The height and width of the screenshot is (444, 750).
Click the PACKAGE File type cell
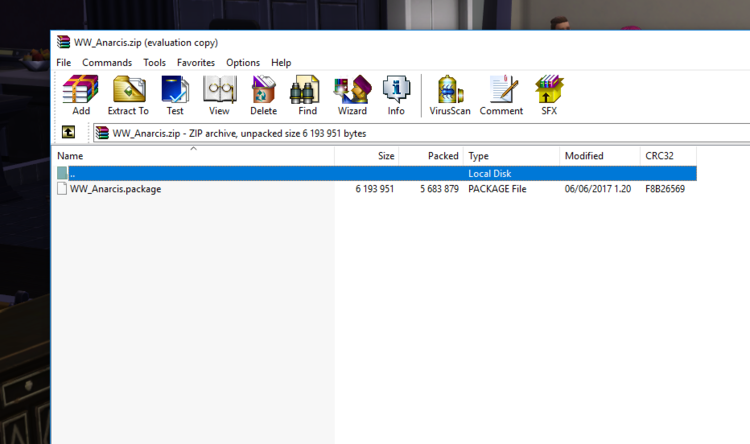pos(497,189)
